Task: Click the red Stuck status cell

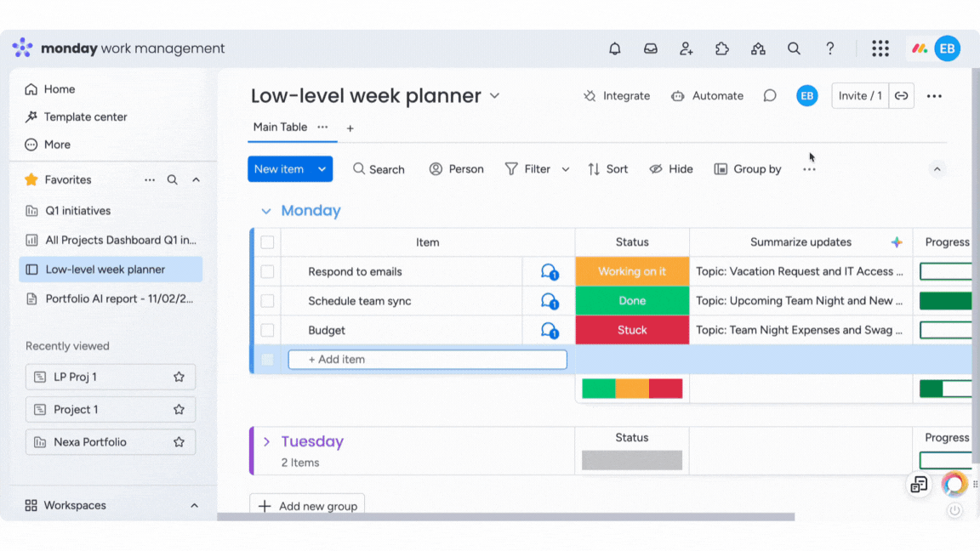Action: pyautogui.click(x=632, y=330)
